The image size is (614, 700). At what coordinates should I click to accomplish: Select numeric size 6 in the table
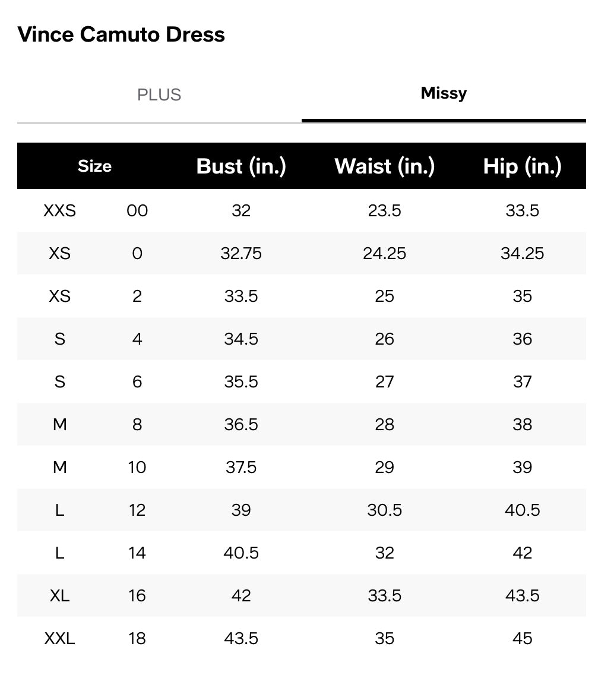[x=137, y=381]
